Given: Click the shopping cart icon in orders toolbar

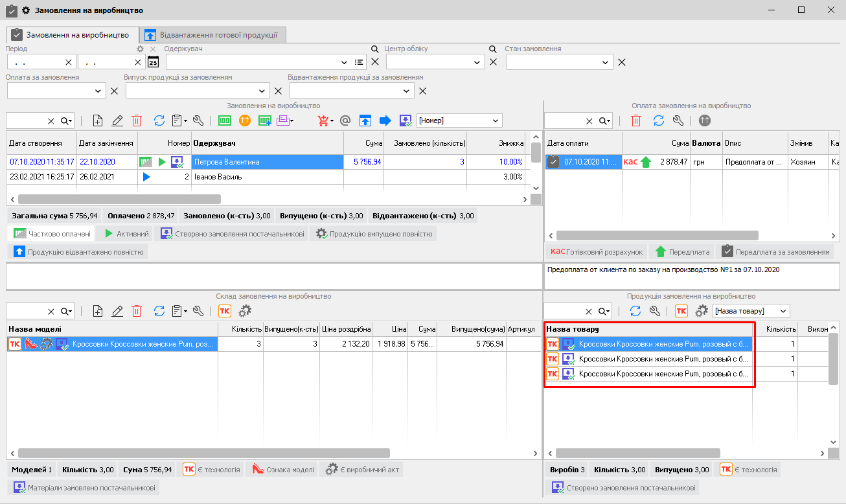Looking at the screenshot, I should 323,120.
